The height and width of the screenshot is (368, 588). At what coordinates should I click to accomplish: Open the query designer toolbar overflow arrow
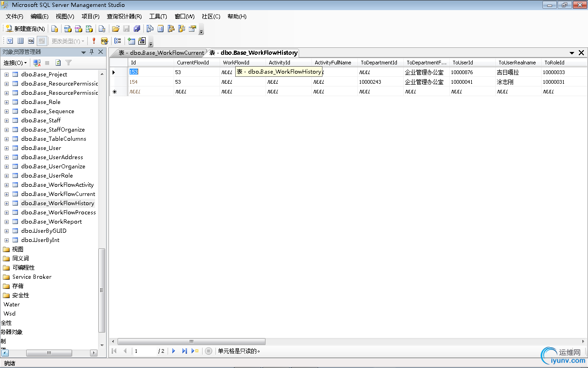[x=151, y=43]
